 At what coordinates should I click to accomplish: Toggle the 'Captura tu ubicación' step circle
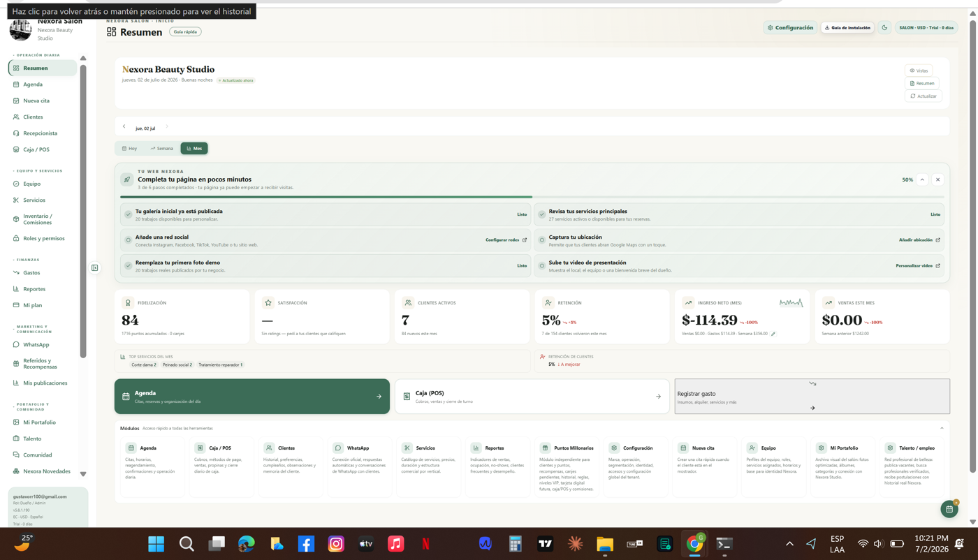pyautogui.click(x=542, y=240)
